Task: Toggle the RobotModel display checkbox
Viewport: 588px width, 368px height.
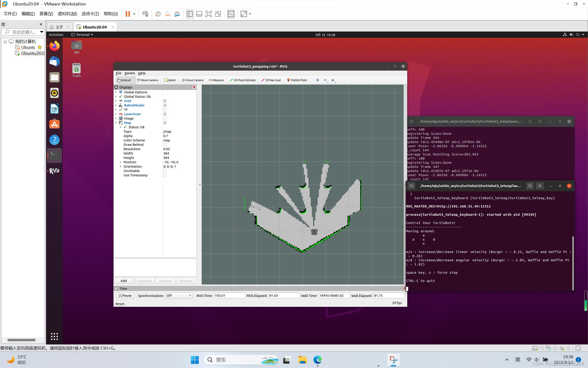Action: point(165,105)
